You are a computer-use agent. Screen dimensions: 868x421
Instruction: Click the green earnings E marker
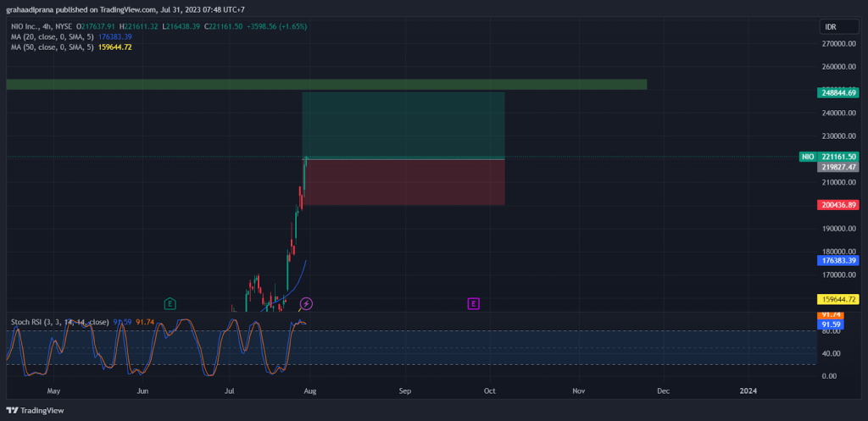[x=170, y=304]
